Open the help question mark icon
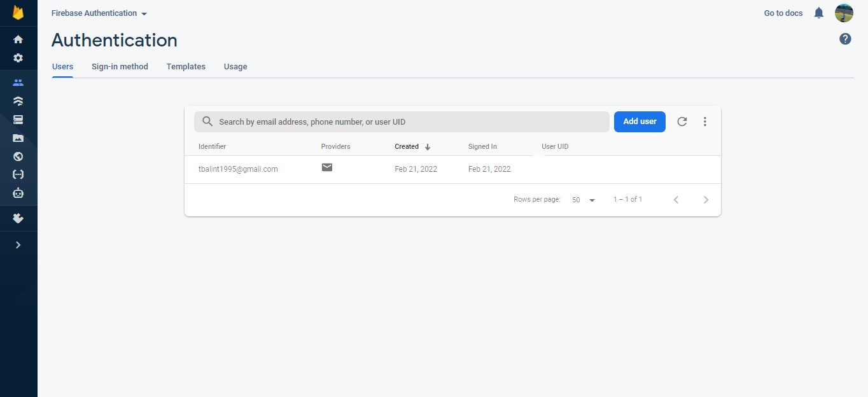 (x=845, y=39)
